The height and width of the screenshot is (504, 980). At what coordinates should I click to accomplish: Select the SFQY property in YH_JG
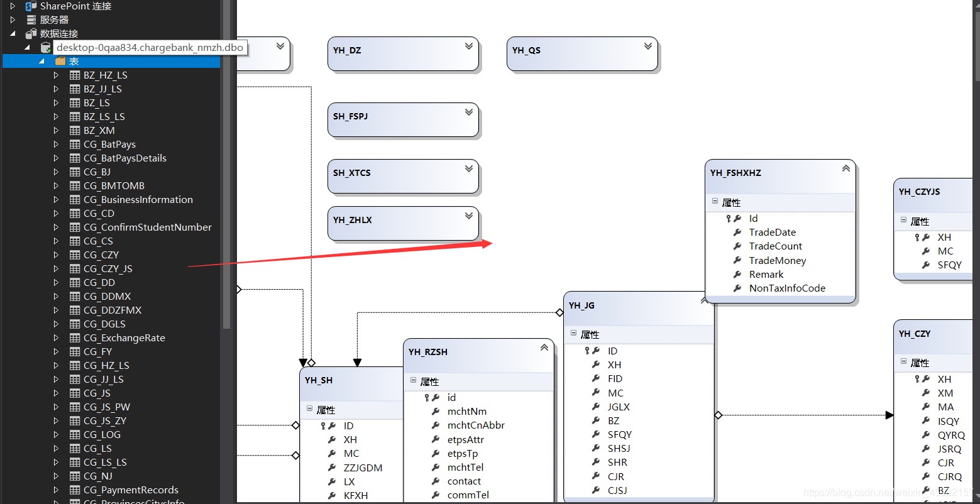point(620,435)
